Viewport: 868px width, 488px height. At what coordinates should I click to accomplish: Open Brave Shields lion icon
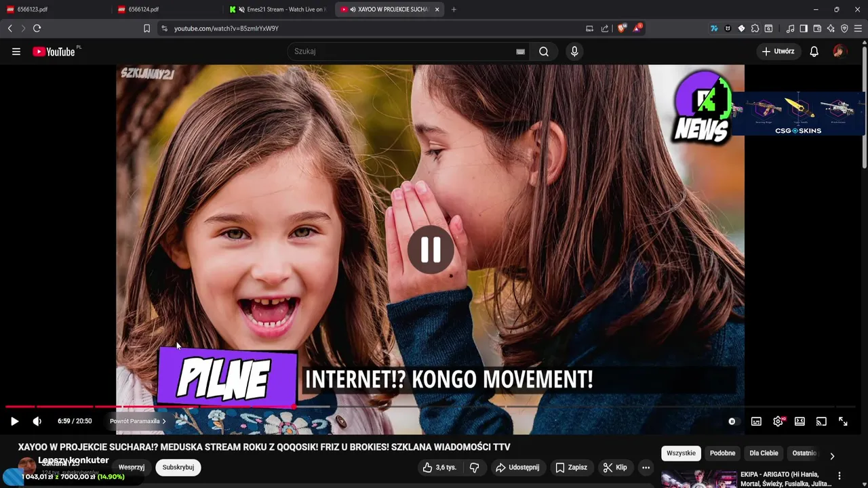click(x=622, y=28)
